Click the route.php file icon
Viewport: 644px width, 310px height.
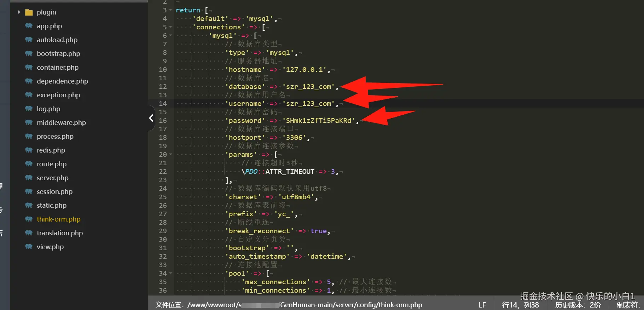29,164
